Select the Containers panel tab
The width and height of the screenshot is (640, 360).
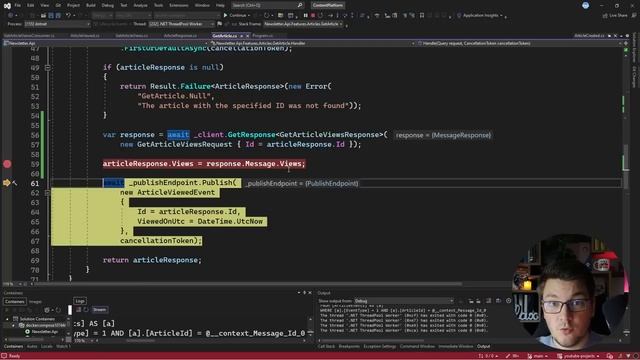(x=15, y=302)
